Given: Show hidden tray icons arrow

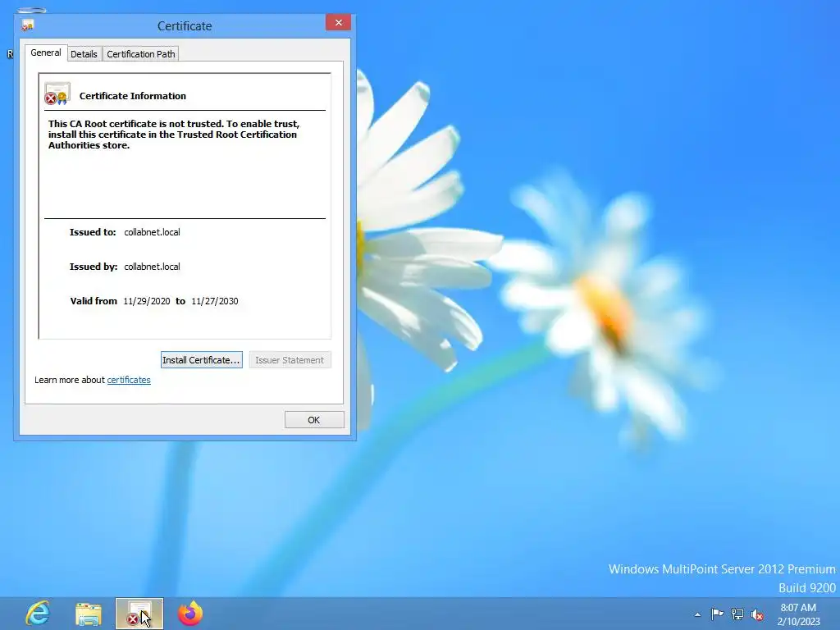Looking at the screenshot, I should 697,614.
